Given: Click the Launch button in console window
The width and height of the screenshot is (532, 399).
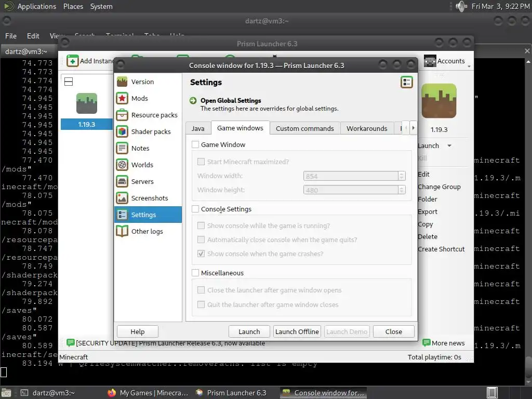Looking at the screenshot, I should 249,331.
